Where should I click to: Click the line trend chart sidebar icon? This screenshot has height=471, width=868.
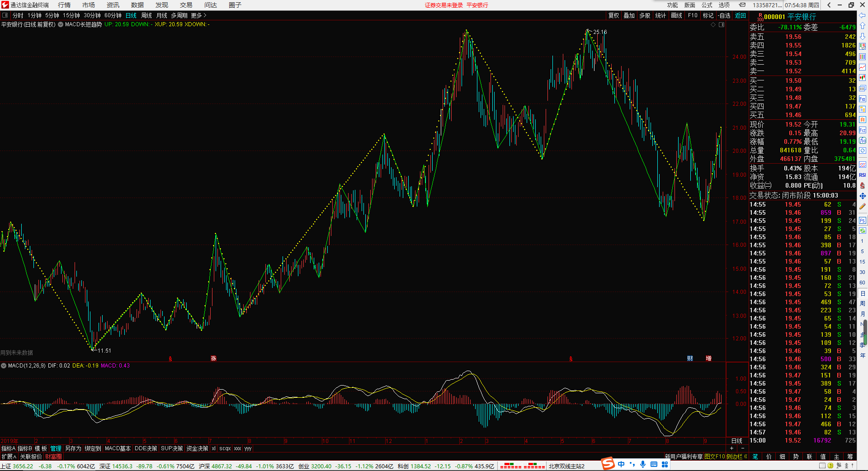862,67
